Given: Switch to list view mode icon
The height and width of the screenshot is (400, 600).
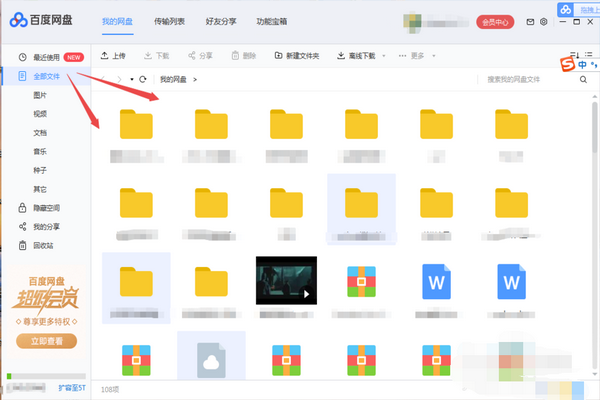Looking at the screenshot, I should pos(588,55).
